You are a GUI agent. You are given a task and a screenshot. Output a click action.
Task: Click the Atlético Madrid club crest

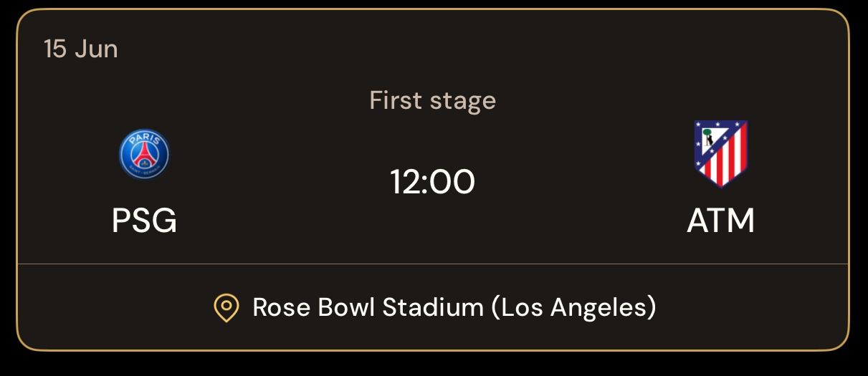(721, 153)
